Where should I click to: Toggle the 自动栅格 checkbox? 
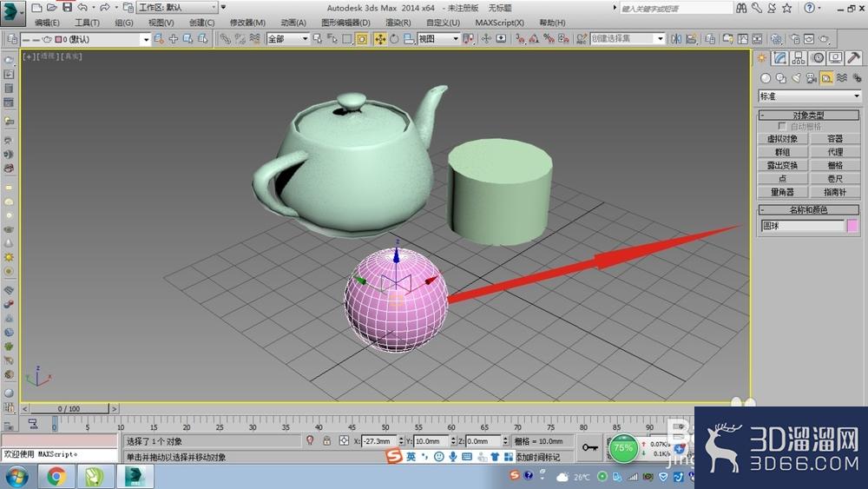[x=782, y=126]
